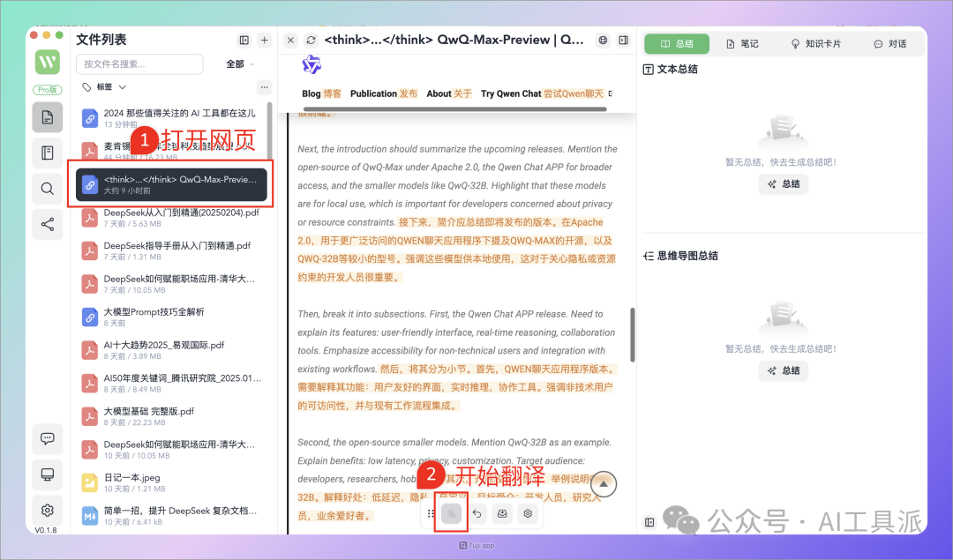The height and width of the screenshot is (560, 953).
Task: Open the About 关于 nav item
Action: [449, 93]
